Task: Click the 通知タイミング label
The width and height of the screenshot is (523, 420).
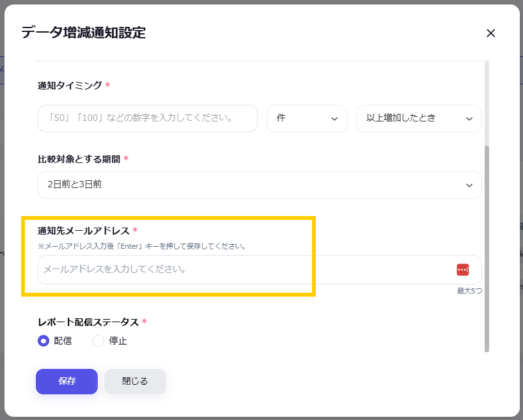Action: pyautogui.click(x=70, y=85)
